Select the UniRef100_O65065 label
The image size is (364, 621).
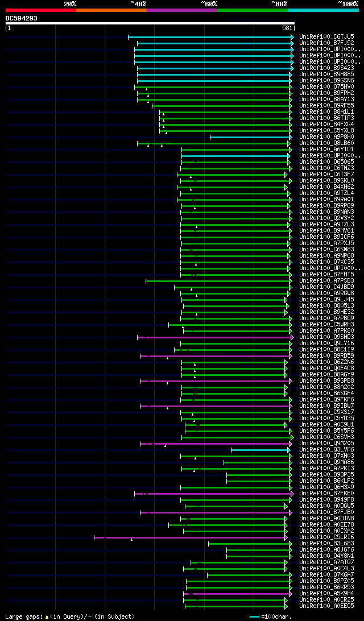[327, 162]
